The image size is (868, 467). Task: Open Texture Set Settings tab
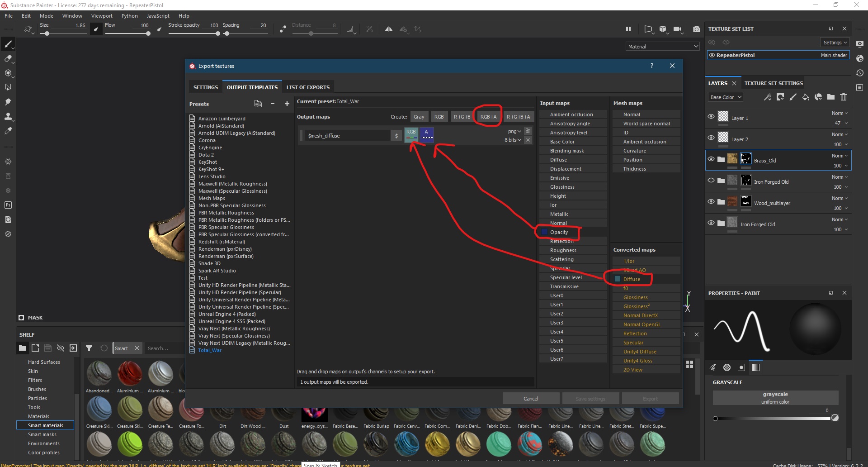774,83
